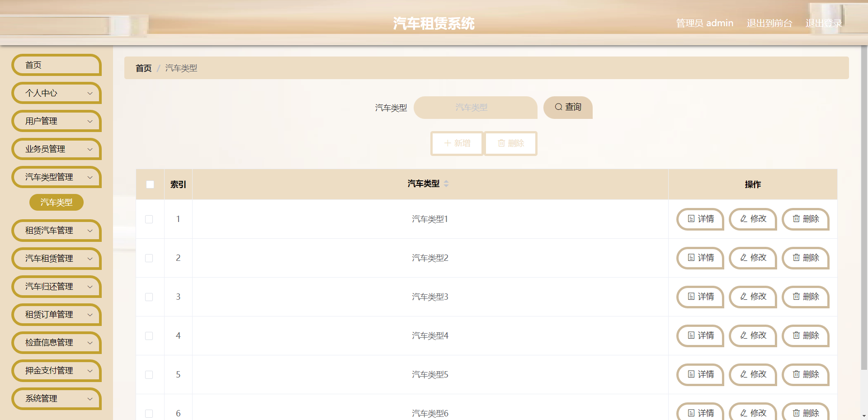Expand the 用户管理 menu chevron
The height and width of the screenshot is (420, 868).
coord(90,121)
